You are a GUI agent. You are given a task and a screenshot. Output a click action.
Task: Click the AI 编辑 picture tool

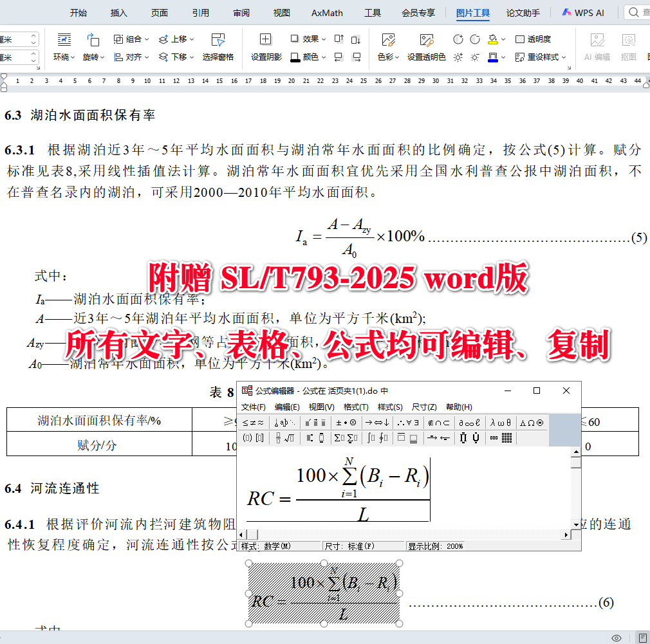pos(597,47)
